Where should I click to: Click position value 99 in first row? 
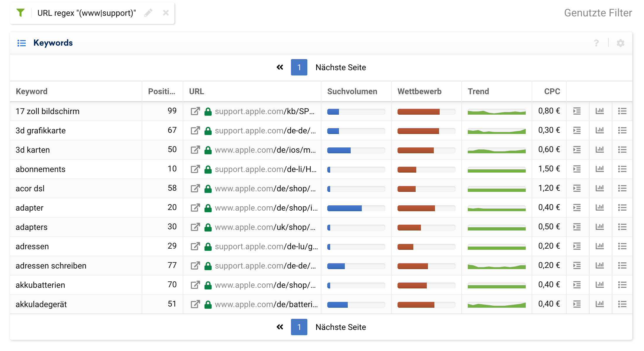[172, 111]
